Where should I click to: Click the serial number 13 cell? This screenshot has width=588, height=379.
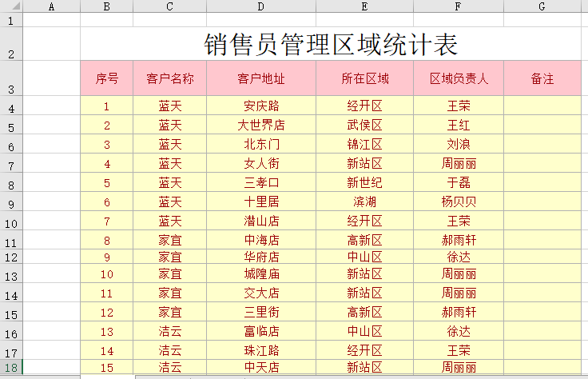click(107, 332)
